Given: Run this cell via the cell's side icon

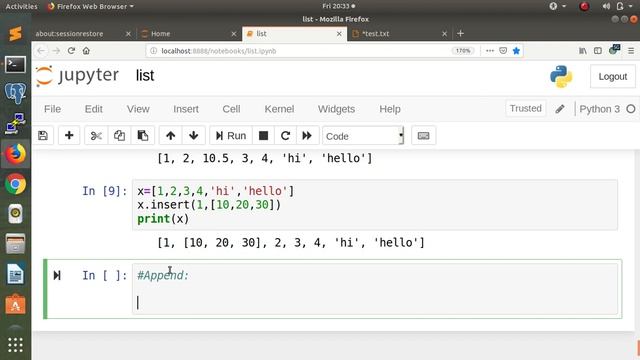Looking at the screenshot, I should [x=57, y=276].
